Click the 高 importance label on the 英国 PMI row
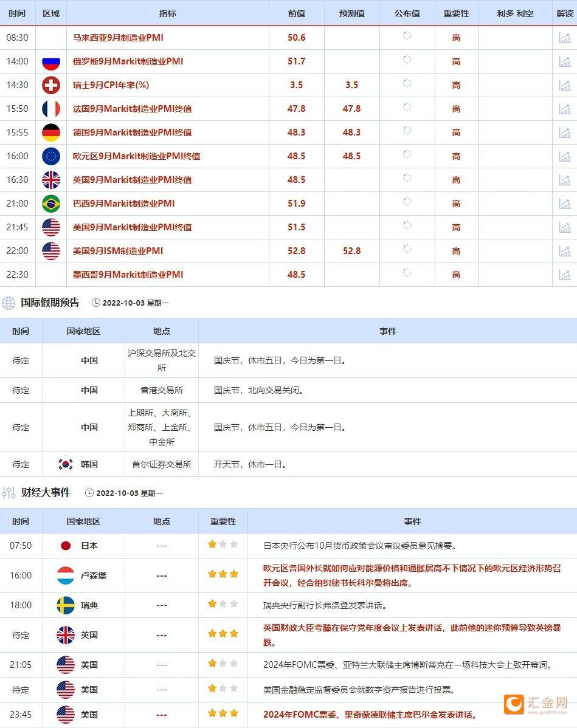This screenshot has width=577, height=728. tap(456, 179)
